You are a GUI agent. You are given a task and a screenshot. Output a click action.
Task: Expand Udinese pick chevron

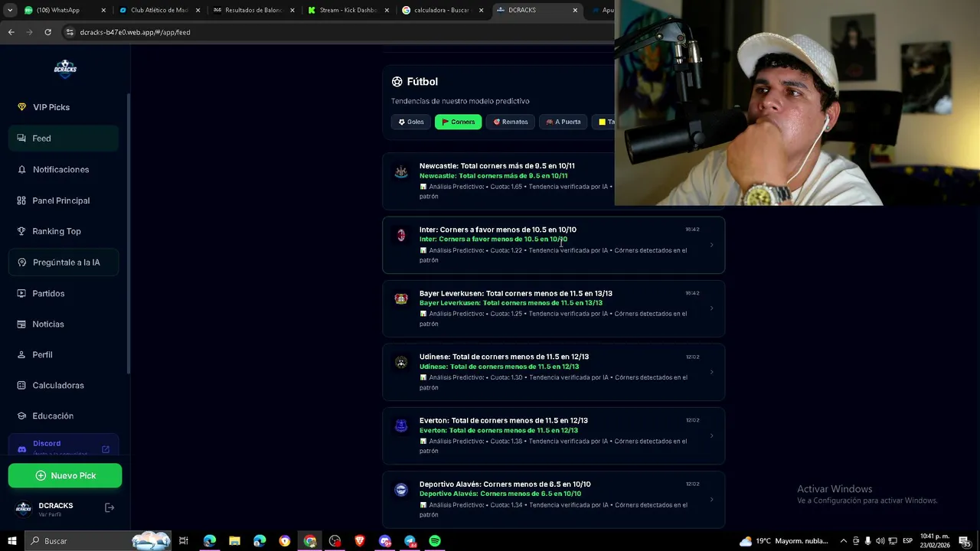711,372
